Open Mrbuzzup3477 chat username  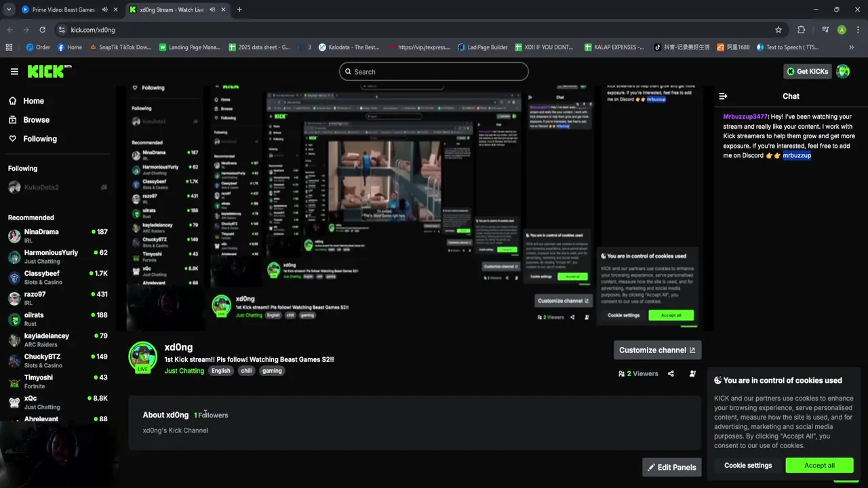pos(745,117)
